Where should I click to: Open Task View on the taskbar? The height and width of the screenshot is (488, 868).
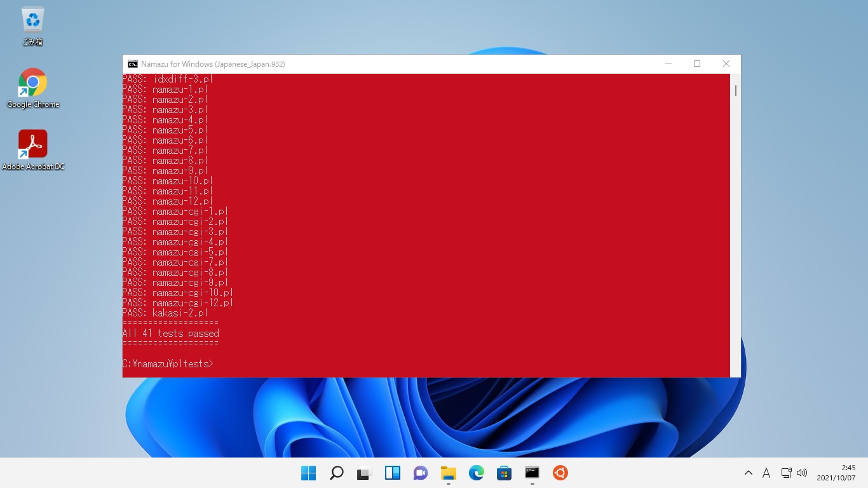pos(363,473)
